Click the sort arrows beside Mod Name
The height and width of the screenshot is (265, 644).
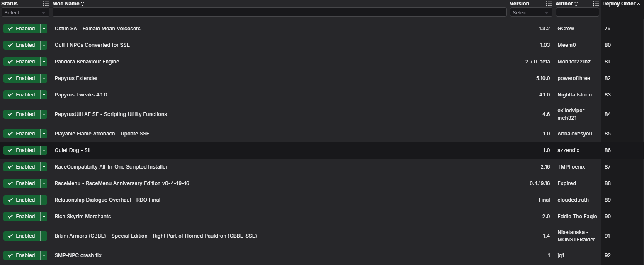(83, 4)
